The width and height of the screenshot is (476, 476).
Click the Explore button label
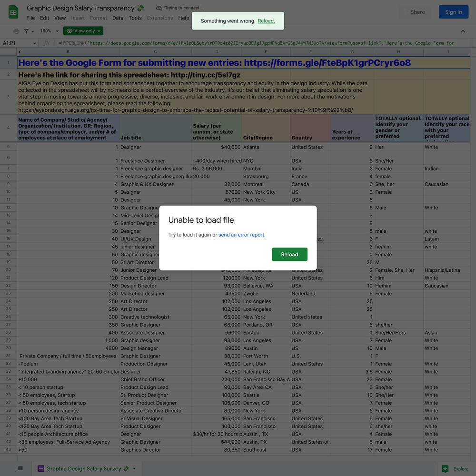[x=460, y=469]
